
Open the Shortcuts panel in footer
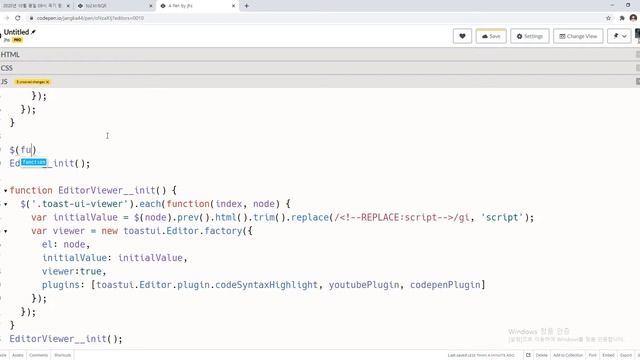click(x=62, y=355)
